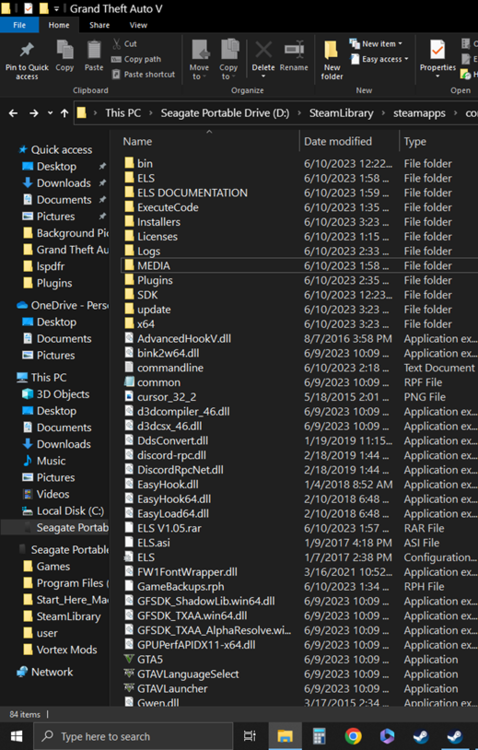The width and height of the screenshot is (478, 750).
Task: Click Paste shortcut in ribbon
Action: (x=143, y=74)
